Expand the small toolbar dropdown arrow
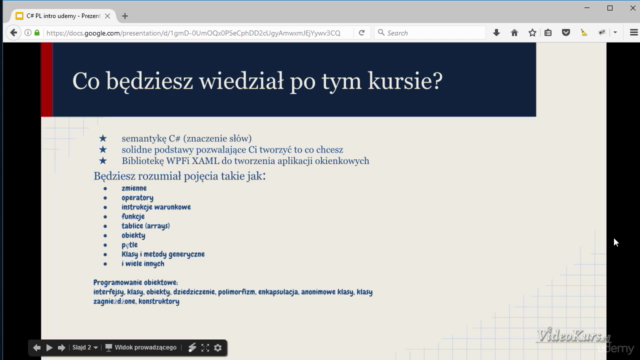Screen dimensions: 640x360 pos(615,33)
